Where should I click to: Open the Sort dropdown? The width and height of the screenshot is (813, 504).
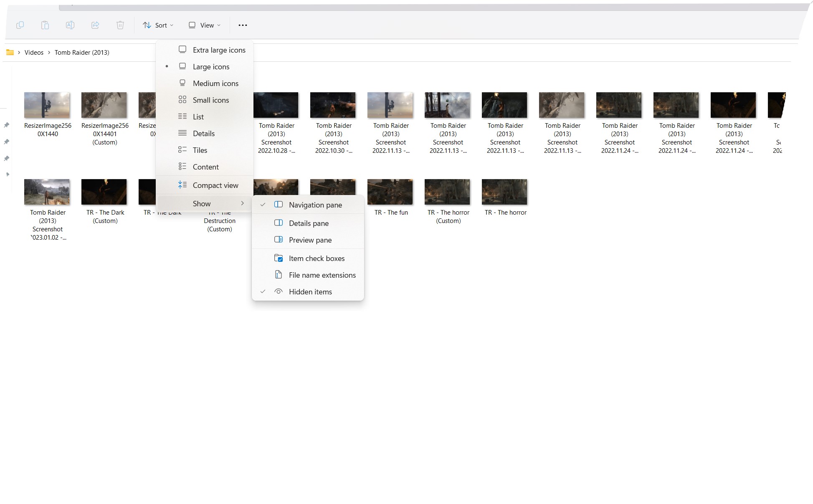click(158, 25)
